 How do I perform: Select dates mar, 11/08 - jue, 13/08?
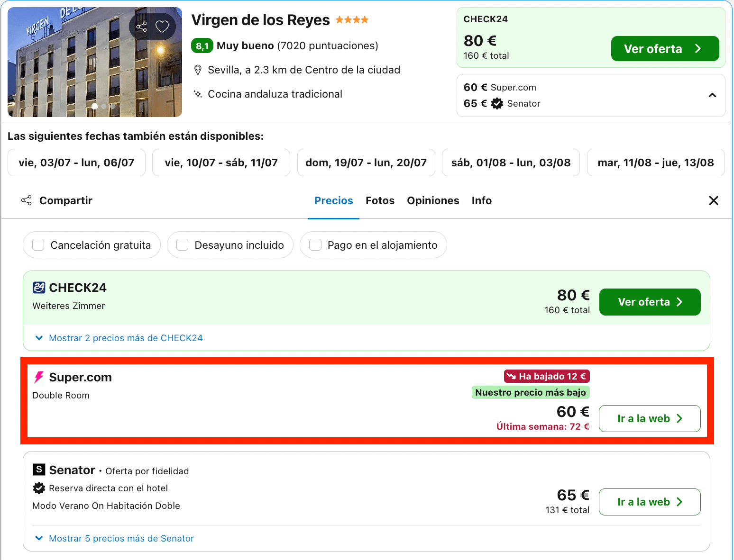[656, 163]
